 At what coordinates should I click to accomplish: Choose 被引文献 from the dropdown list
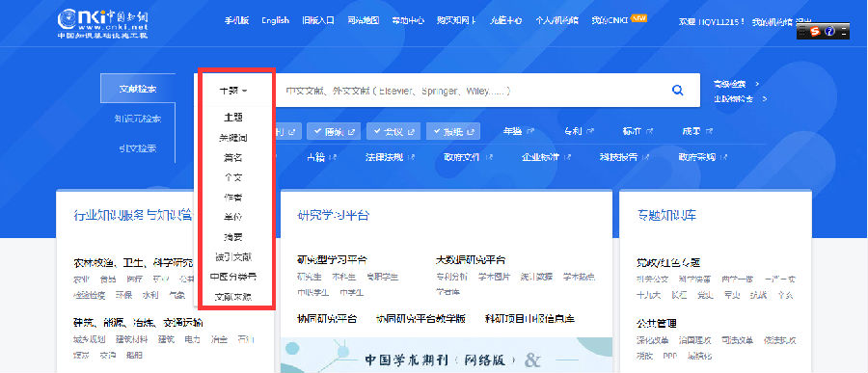click(x=233, y=257)
